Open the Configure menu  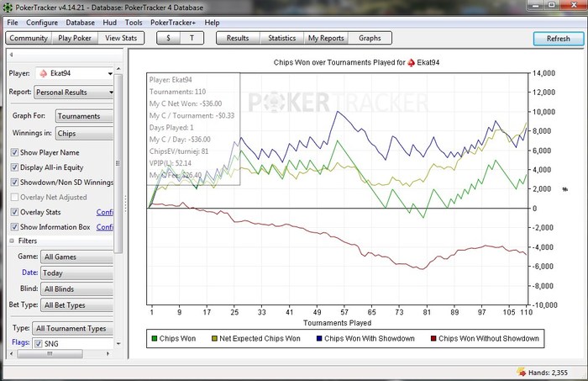click(42, 23)
